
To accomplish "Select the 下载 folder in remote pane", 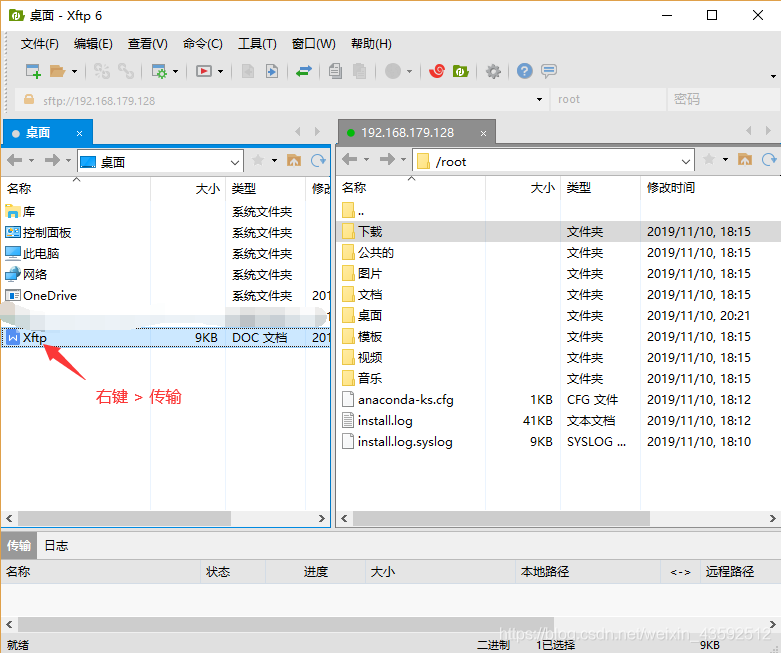I will [x=559, y=232].
